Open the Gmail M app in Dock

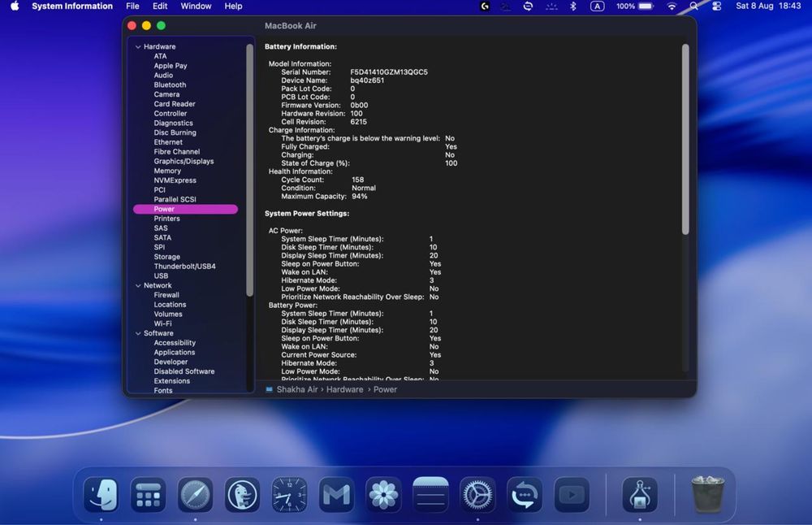337,495
